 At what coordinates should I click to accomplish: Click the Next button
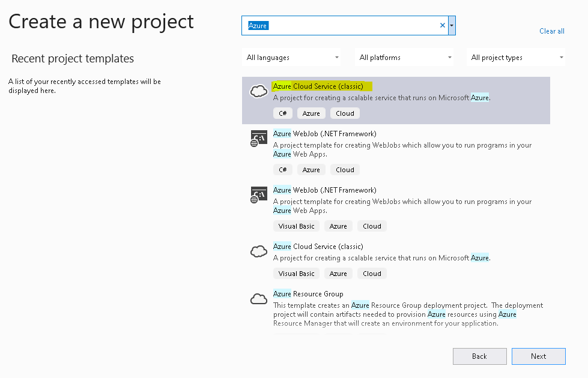pos(539,356)
